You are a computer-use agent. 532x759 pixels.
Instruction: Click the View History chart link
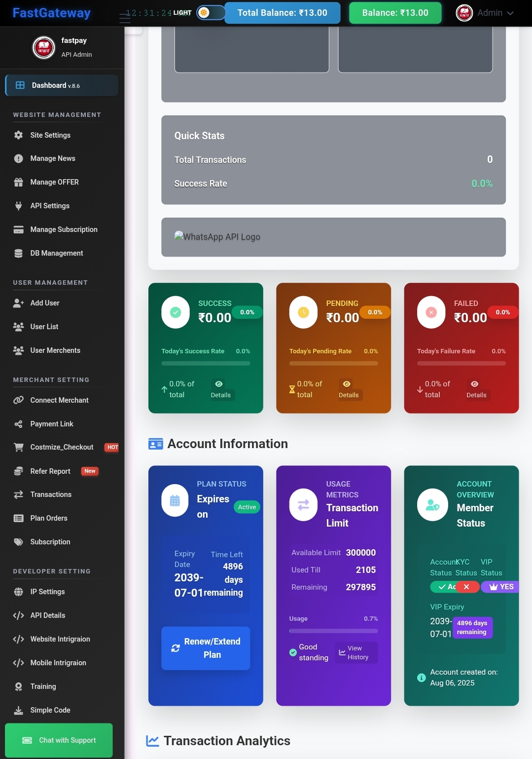(356, 652)
